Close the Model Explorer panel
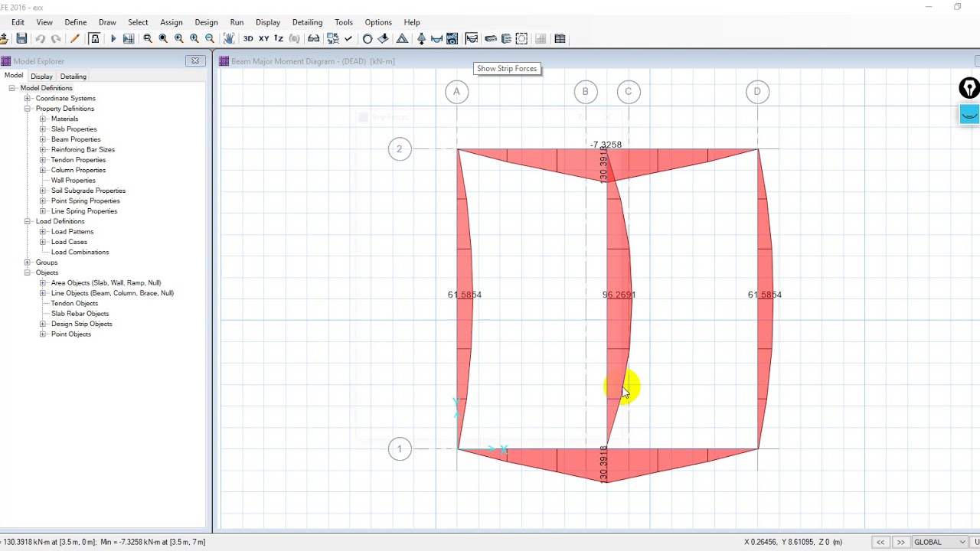The height and width of the screenshot is (551, 980). 195,60
